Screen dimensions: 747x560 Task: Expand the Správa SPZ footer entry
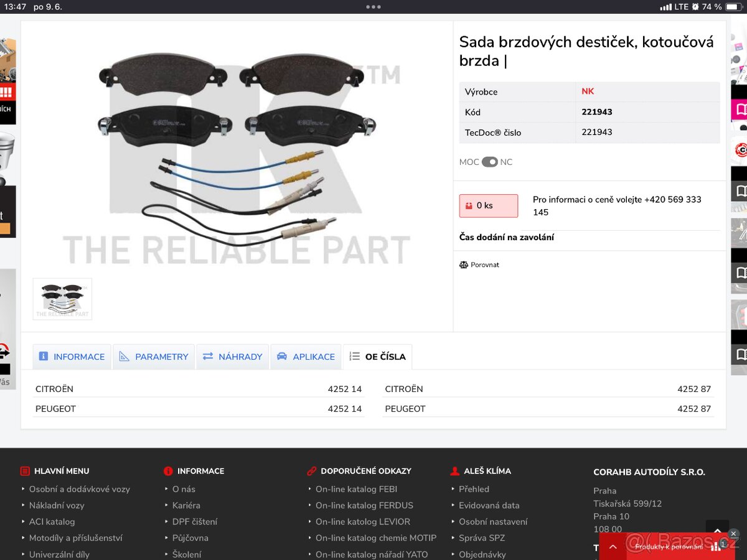[481, 538]
